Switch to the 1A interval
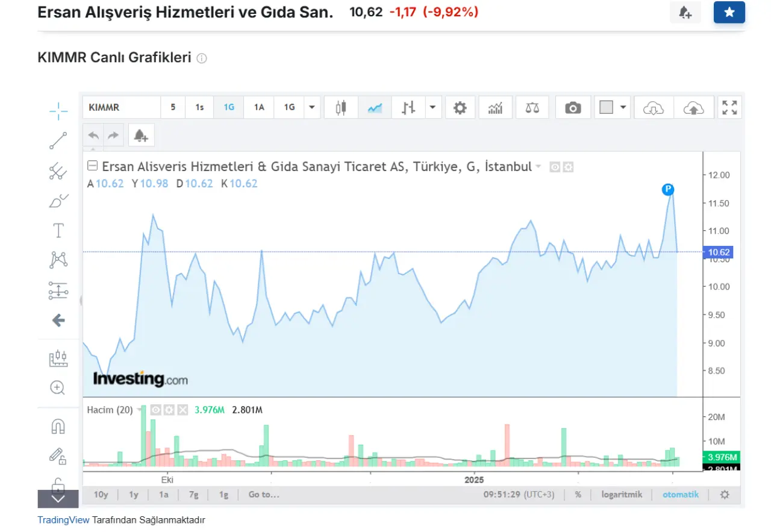 [x=259, y=108]
